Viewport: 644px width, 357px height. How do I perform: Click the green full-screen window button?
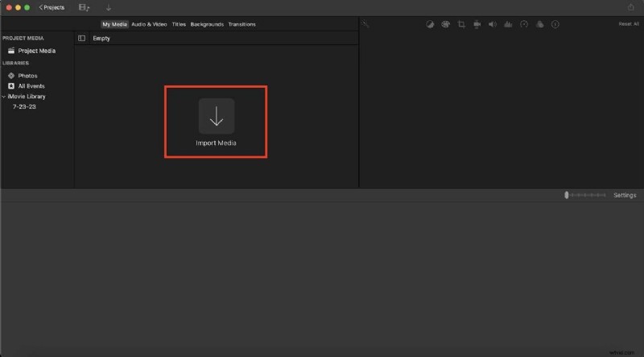(27, 7)
